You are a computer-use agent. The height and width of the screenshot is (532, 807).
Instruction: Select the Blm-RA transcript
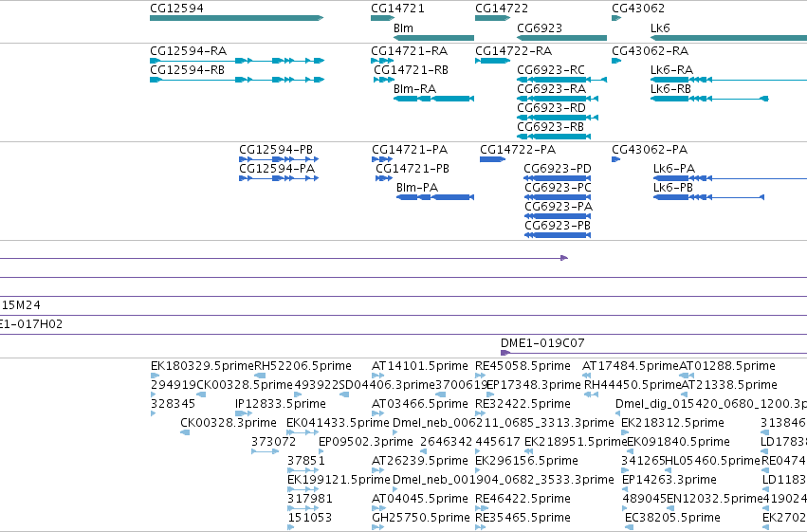433,99
